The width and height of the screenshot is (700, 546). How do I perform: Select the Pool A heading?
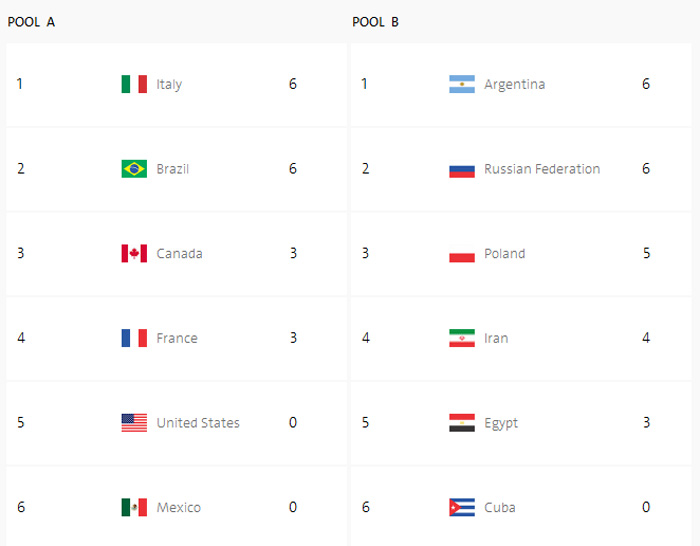tap(31, 22)
